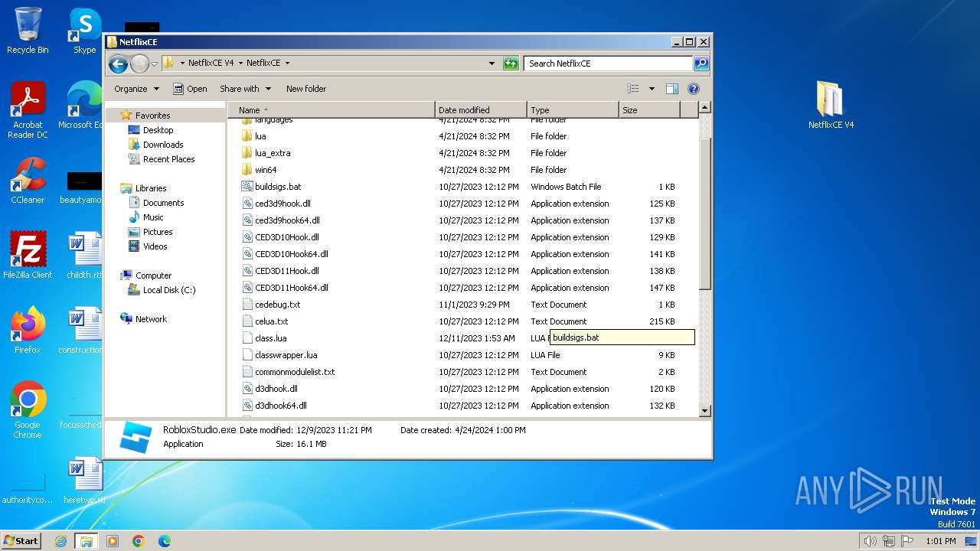This screenshot has height=551, width=980.
Task: Open the view options dropdown arrow
Action: pos(652,89)
